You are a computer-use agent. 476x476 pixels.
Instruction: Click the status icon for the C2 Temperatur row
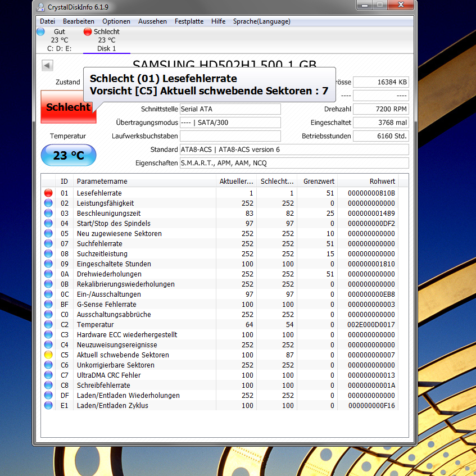coord(48,324)
